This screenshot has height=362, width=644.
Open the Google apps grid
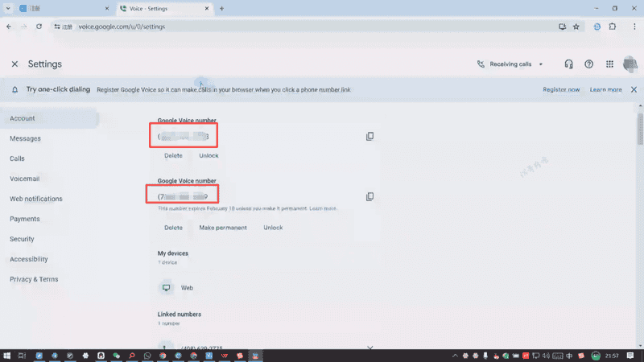(609, 64)
